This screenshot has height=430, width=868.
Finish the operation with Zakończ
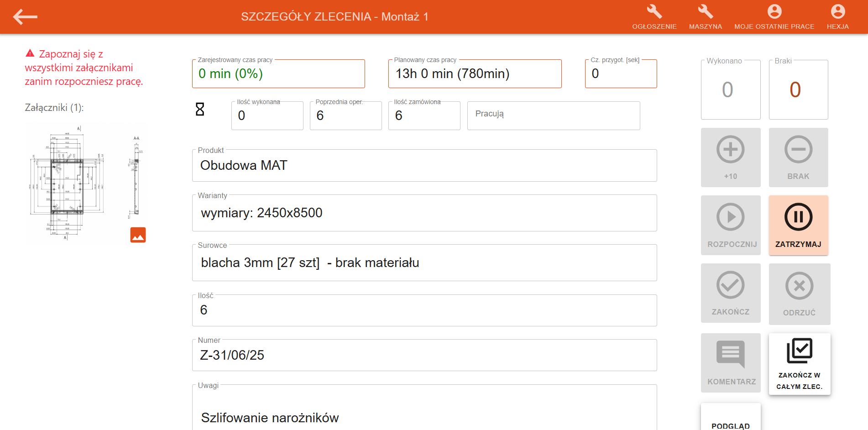(731, 293)
